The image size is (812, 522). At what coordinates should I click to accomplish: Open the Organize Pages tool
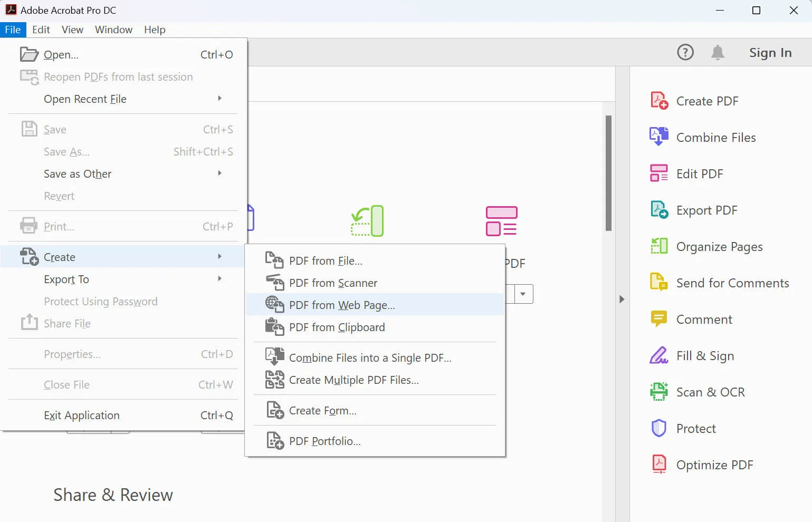[719, 246]
